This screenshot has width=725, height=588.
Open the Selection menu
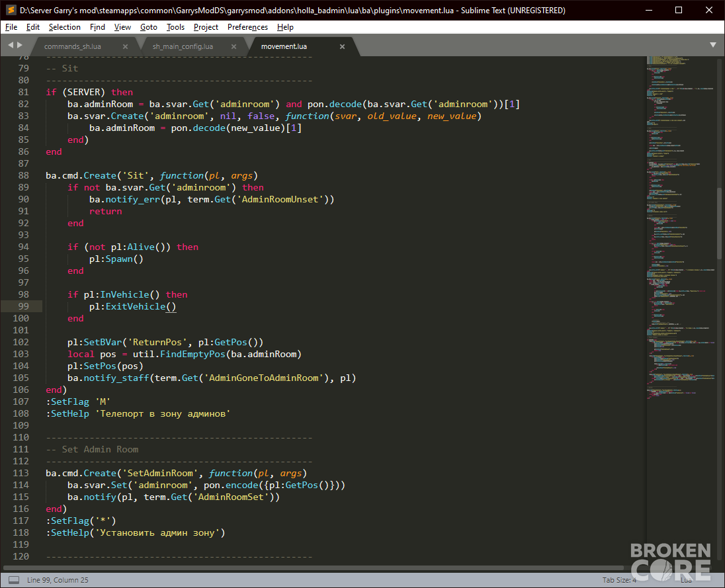tap(65, 27)
